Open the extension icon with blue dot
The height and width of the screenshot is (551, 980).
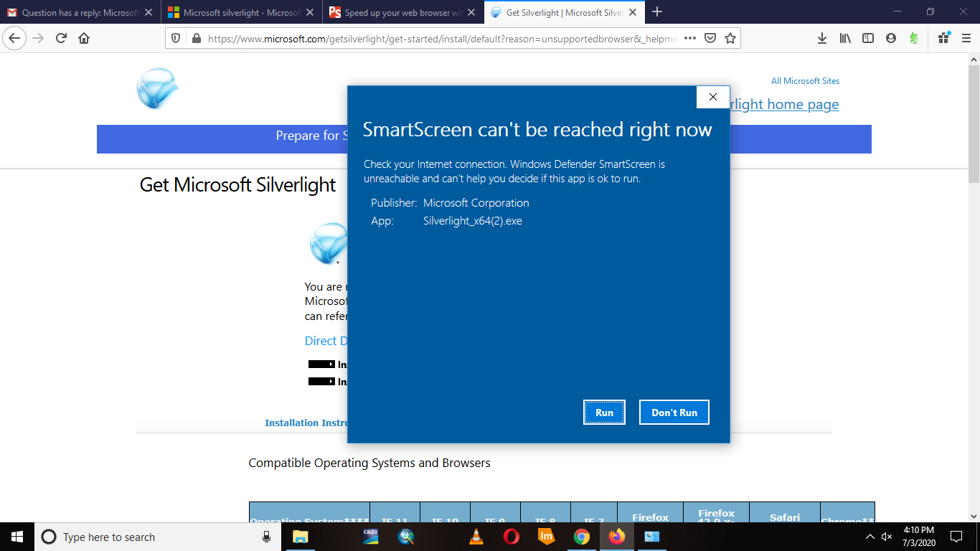[943, 39]
